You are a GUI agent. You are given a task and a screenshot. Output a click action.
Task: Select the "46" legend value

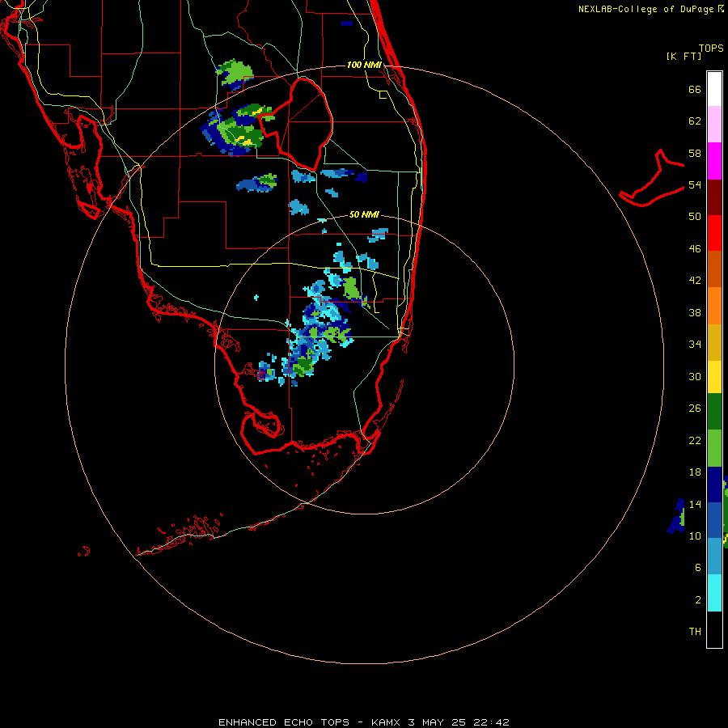pyautogui.click(x=695, y=248)
